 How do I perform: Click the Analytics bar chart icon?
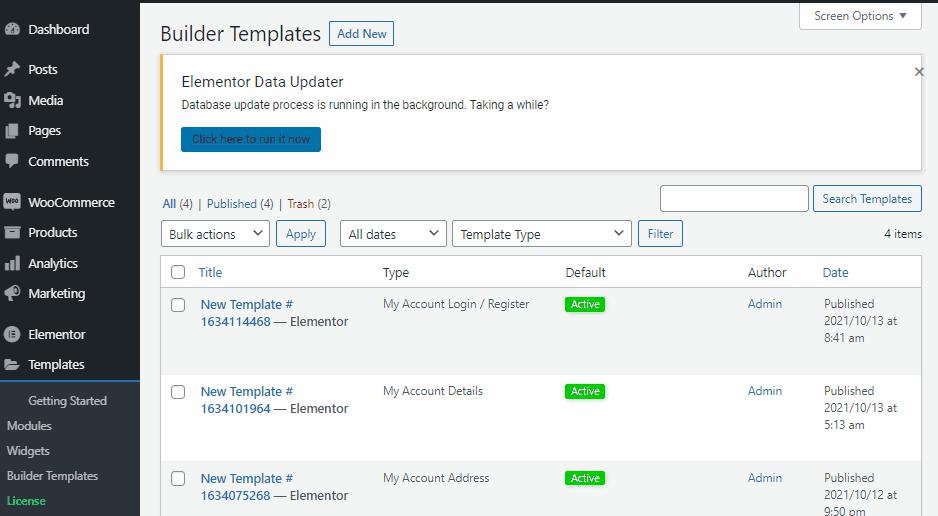[12, 263]
